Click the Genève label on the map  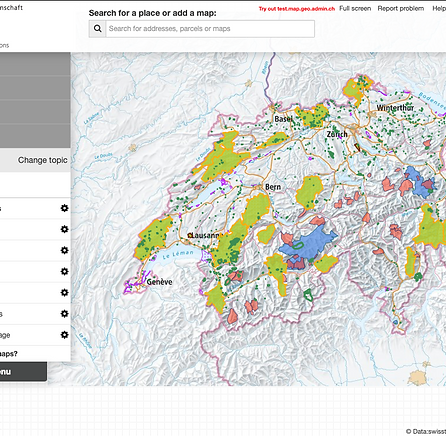159,282
